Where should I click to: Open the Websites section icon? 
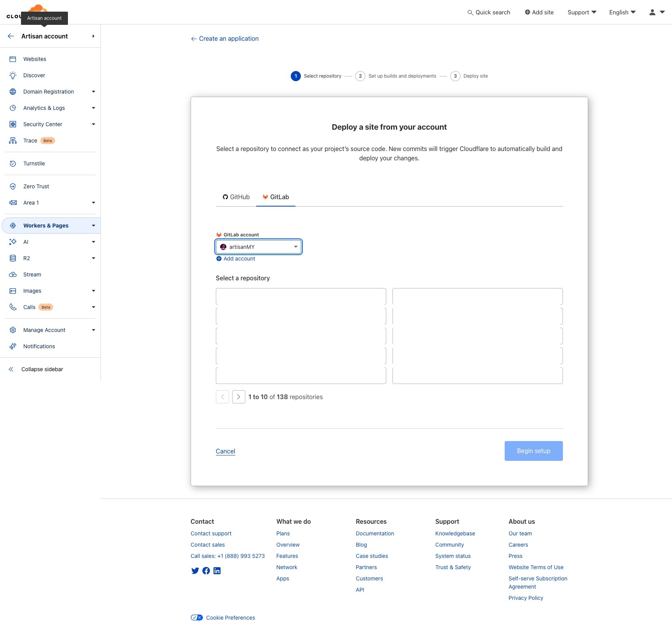coord(13,59)
